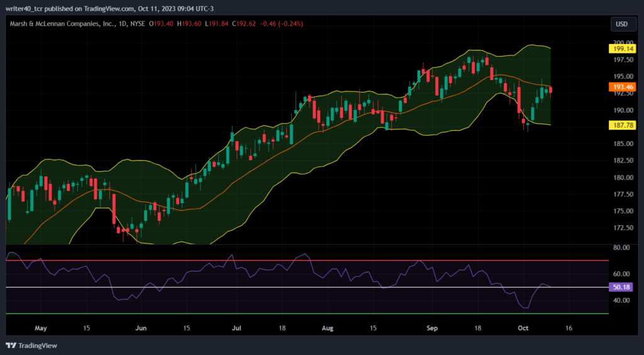The image size is (644, 355).
Task: Click the 182.50 price axis label
Action: click(622, 161)
